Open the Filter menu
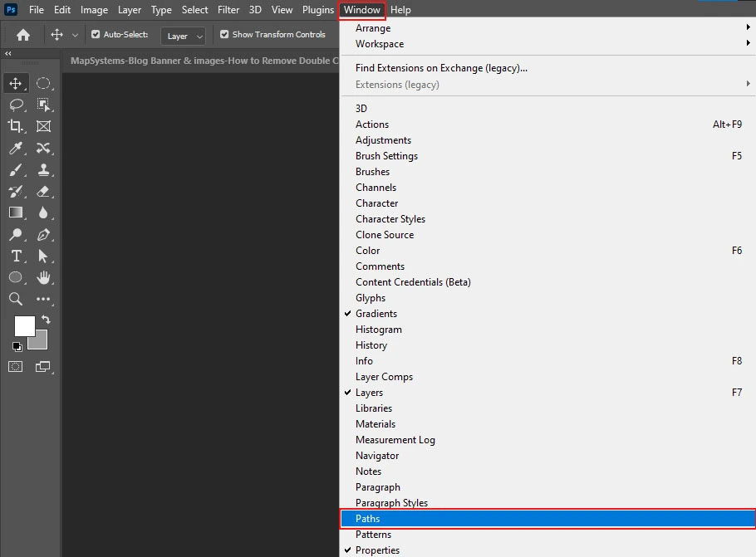756x557 pixels. coord(228,10)
